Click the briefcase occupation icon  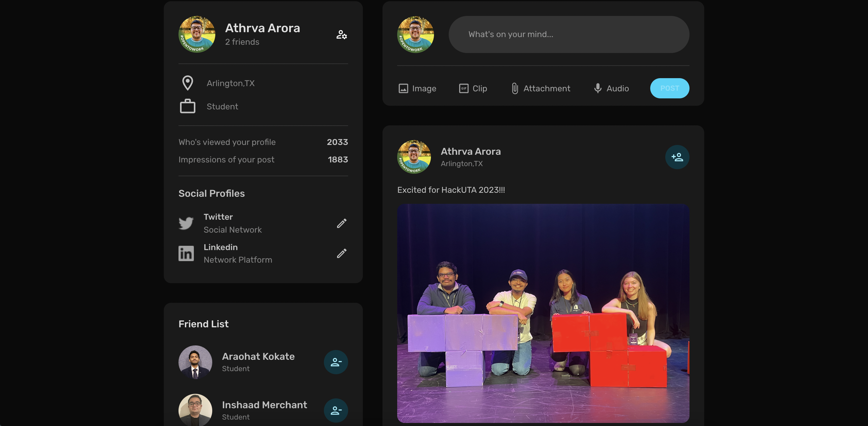coord(187,106)
